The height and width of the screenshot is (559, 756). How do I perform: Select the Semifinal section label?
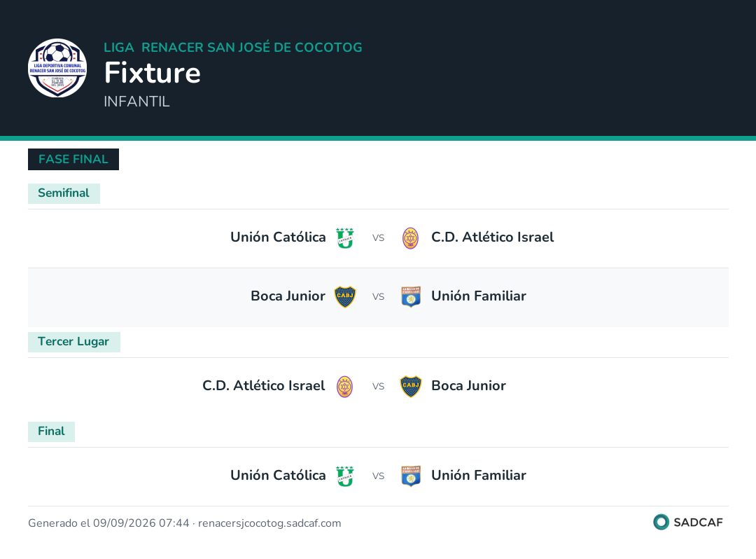pyautogui.click(x=64, y=193)
